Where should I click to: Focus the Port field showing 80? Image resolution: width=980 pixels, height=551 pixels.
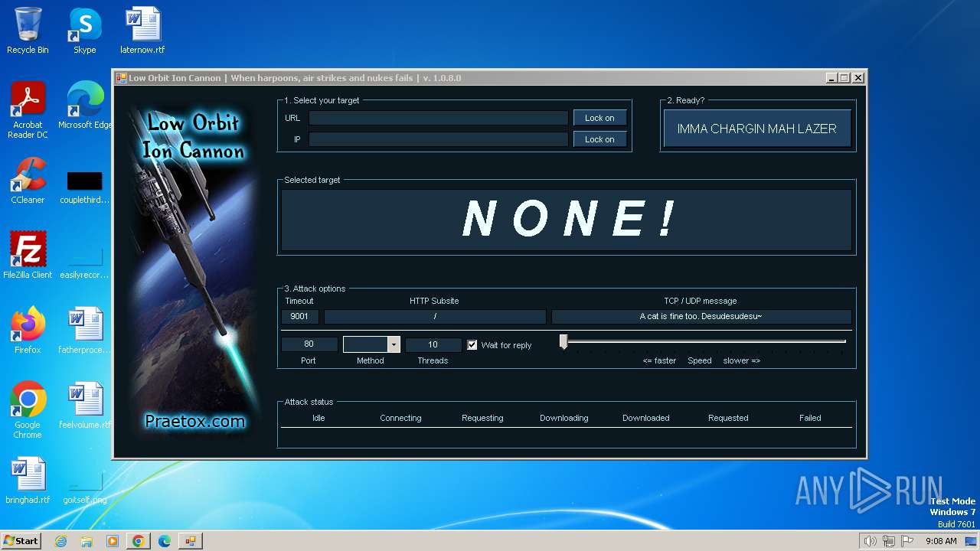[309, 344]
